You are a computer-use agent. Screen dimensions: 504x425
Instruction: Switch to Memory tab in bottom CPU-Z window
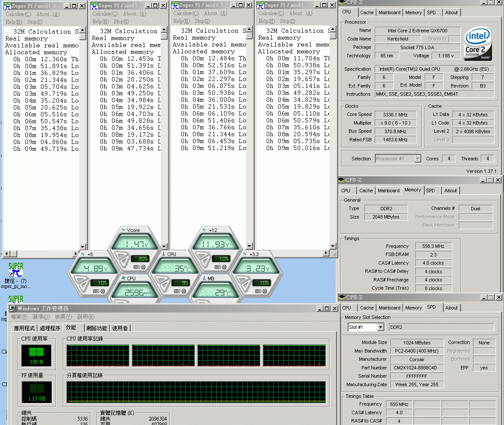[414, 308]
